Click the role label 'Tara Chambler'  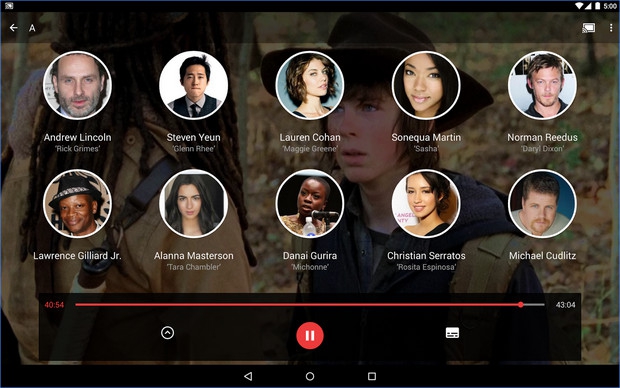[194, 267]
